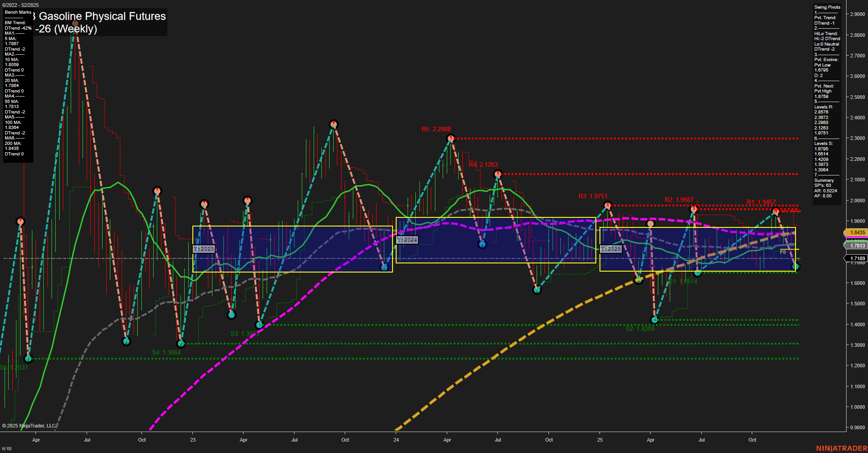Select the orange 1.8435 price marker on the axis

856,232
